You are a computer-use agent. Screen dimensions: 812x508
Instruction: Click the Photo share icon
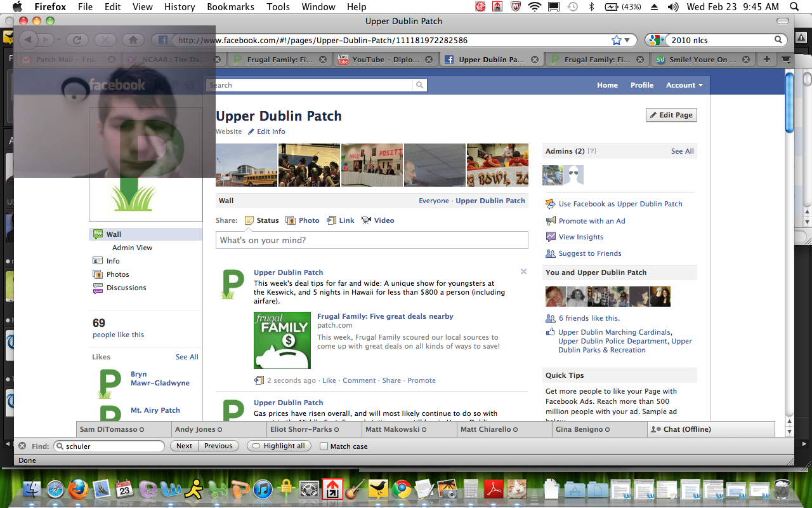[x=291, y=220]
